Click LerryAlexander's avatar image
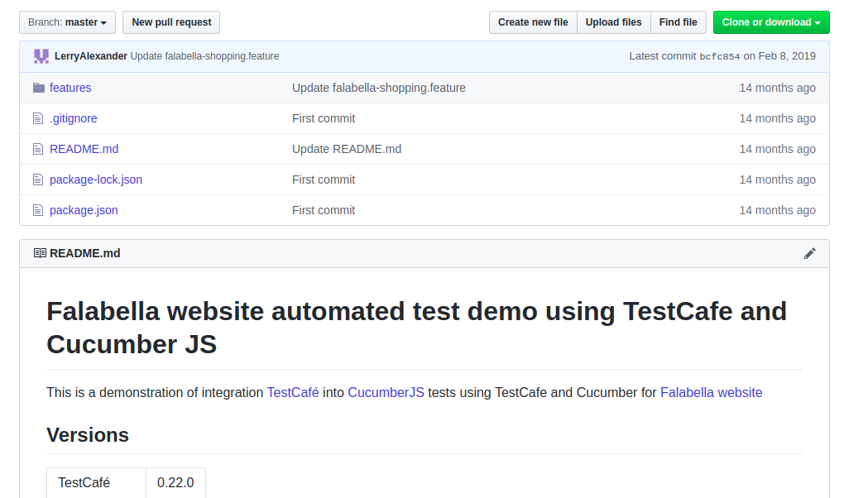Viewport: 868px width, 498px height. pyautogui.click(x=41, y=56)
